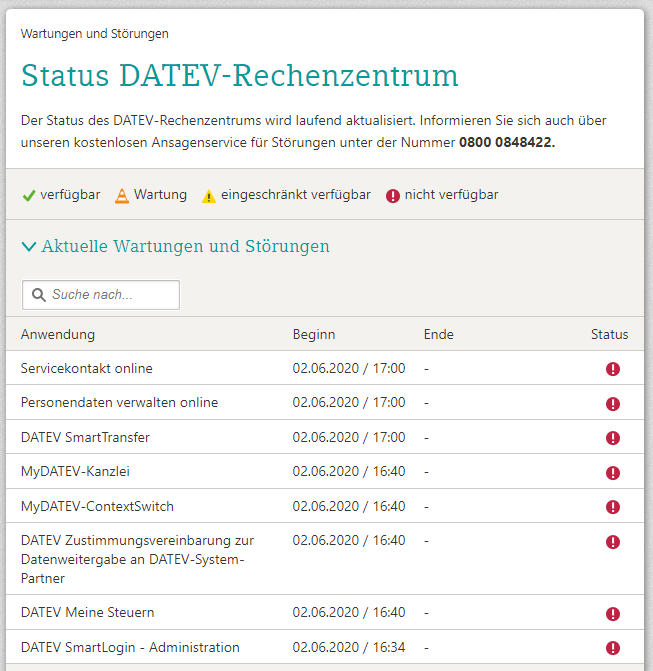Sort by the Beginn column header
The height and width of the screenshot is (671, 653).
(x=314, y=334)
